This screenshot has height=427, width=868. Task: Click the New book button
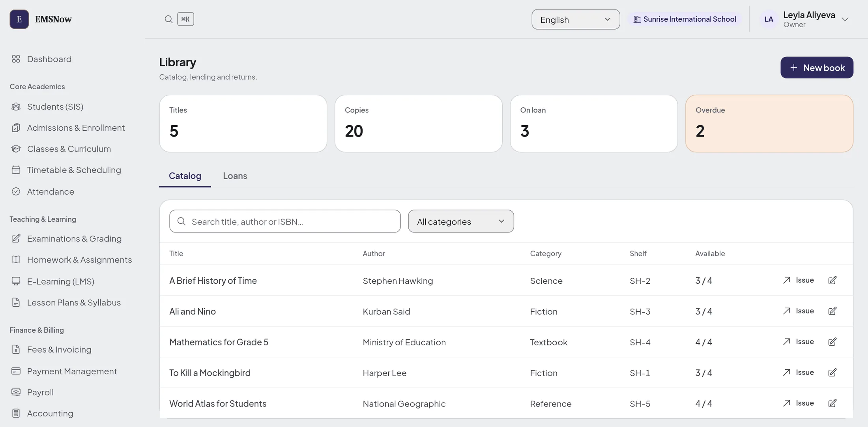coord(817,67)
